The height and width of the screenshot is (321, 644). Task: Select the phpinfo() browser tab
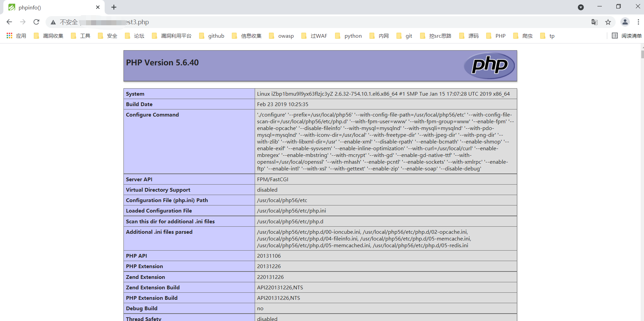54,7
